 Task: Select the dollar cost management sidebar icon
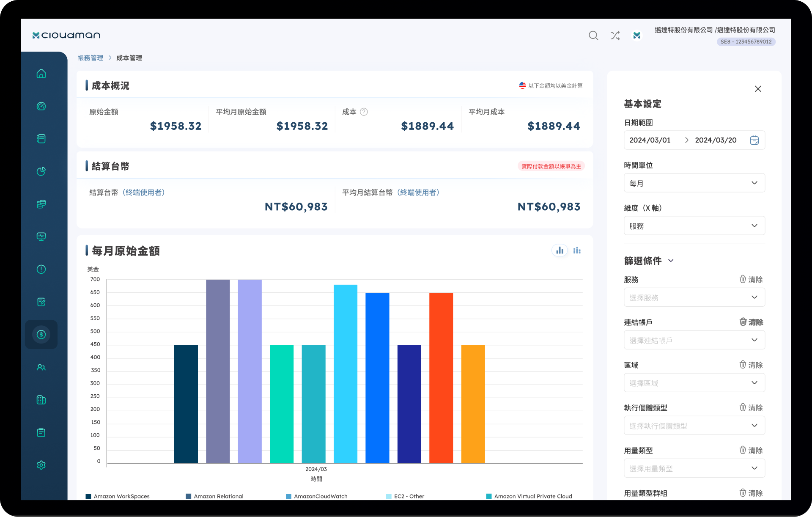(41, 335)
